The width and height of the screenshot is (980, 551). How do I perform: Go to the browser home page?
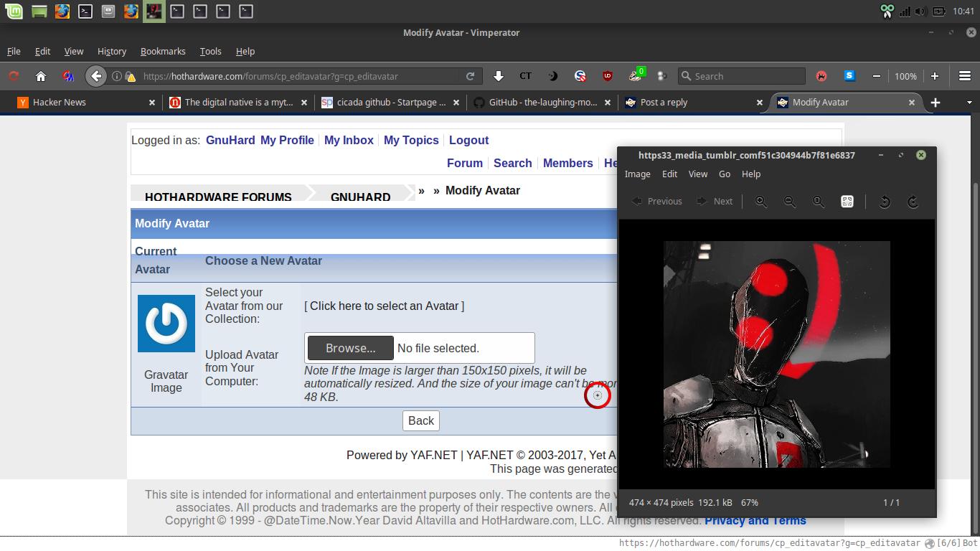pos(41,76)
